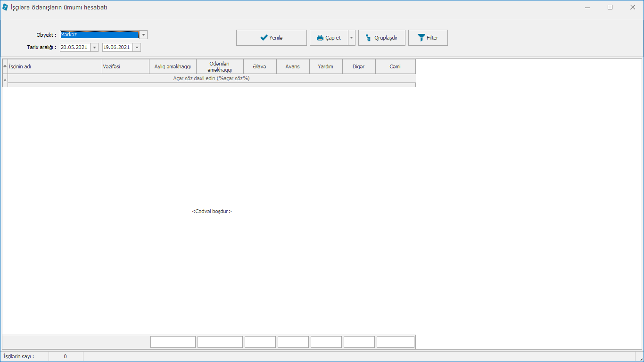Click the start date field 20.05.2021
Screen dimensions: 644x362
click(74, 47)
